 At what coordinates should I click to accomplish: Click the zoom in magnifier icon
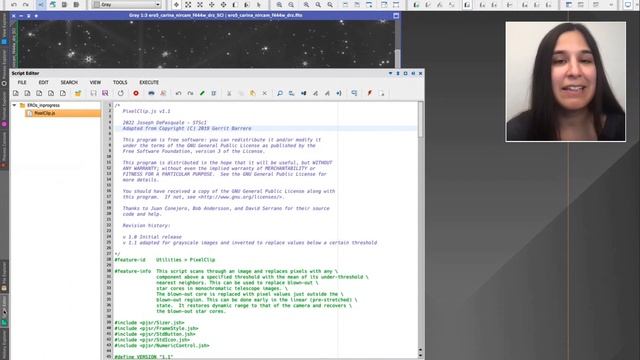coord(279,4)
